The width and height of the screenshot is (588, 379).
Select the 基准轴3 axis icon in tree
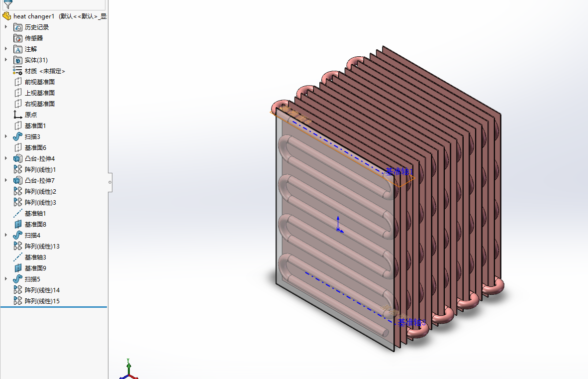pos(17,257)
